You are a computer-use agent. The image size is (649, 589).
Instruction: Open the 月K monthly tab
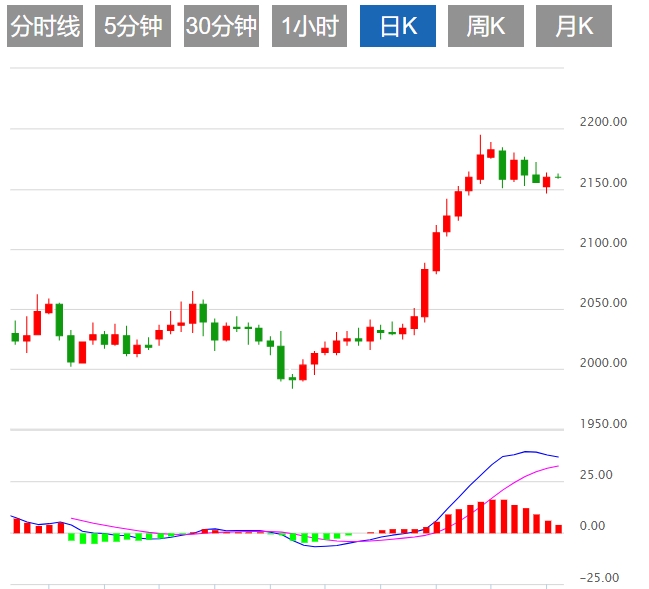point(574,27)
